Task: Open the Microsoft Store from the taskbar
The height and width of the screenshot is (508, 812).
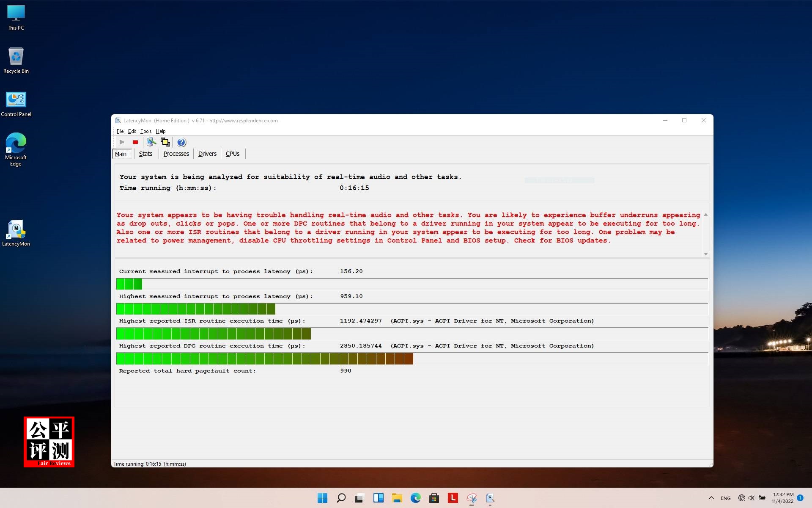Action: pos(434,498)
